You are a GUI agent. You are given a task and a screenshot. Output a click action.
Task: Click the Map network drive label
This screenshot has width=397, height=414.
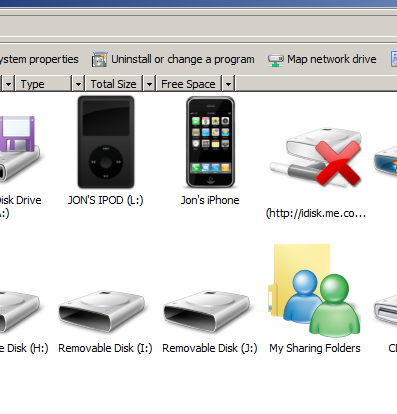[x=332, y=59]
